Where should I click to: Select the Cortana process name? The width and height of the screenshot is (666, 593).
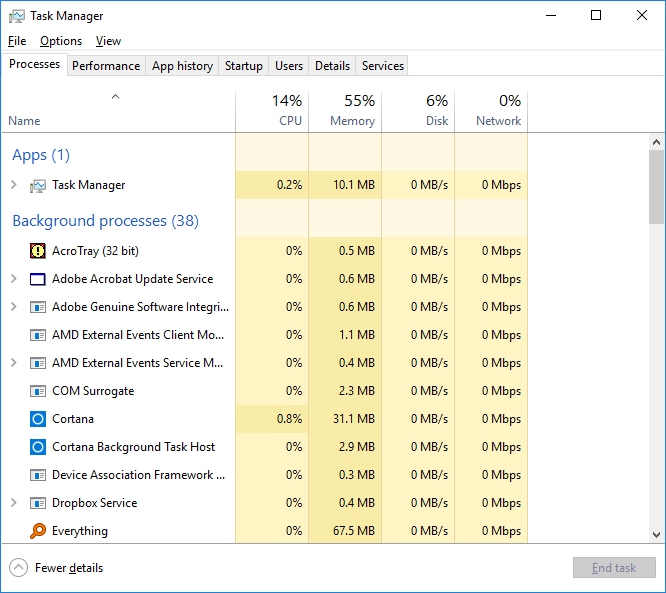(x=73, y=419)
